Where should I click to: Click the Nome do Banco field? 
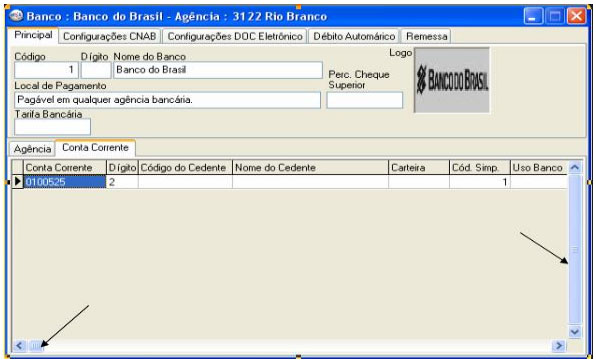pos(218,70)
